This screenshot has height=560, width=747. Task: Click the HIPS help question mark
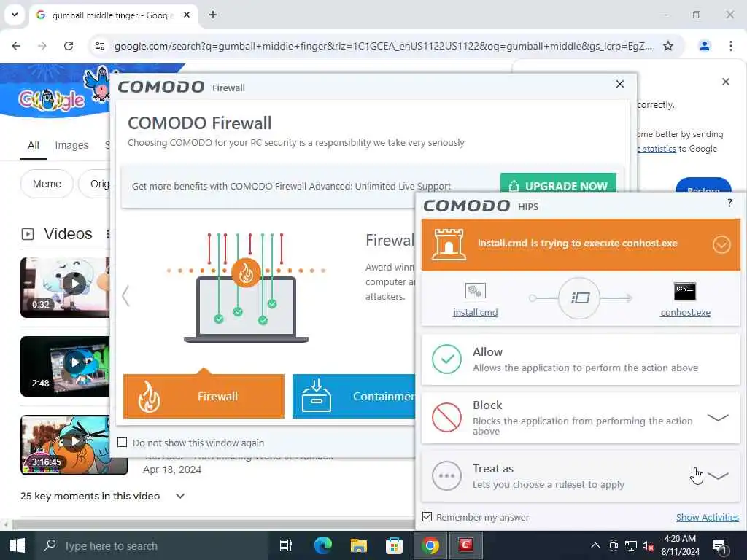729,203
